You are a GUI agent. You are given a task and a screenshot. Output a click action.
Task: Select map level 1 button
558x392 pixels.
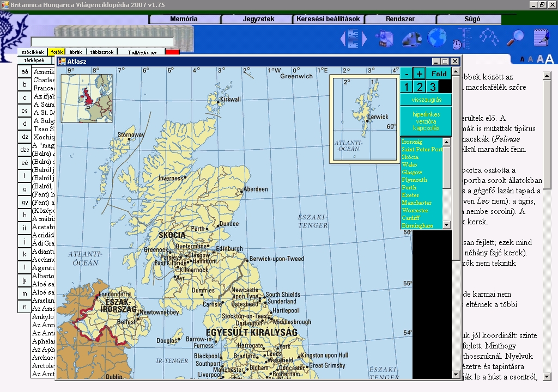[407, 87]
